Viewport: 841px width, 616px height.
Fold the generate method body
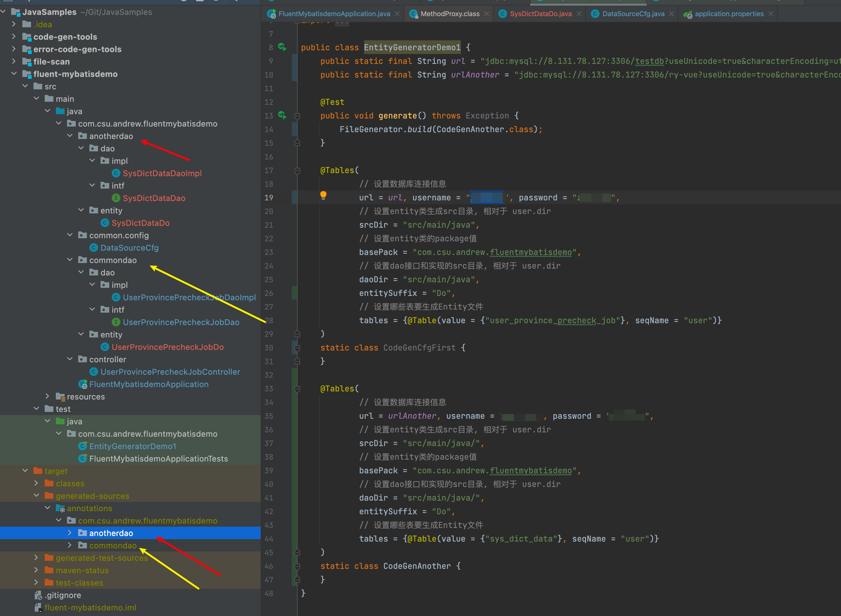pyautogui.click(x=297, y=116)
